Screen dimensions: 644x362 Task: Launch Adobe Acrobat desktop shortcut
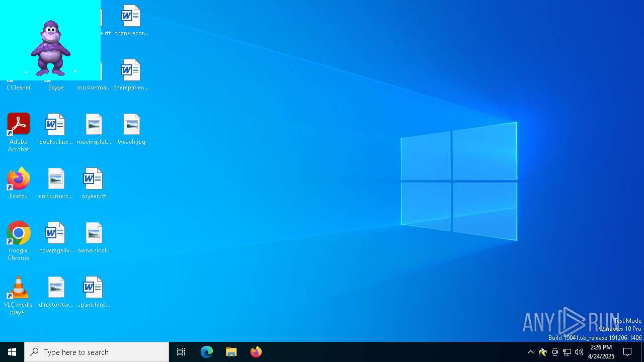pyautogui.click(x=19, y=133)
